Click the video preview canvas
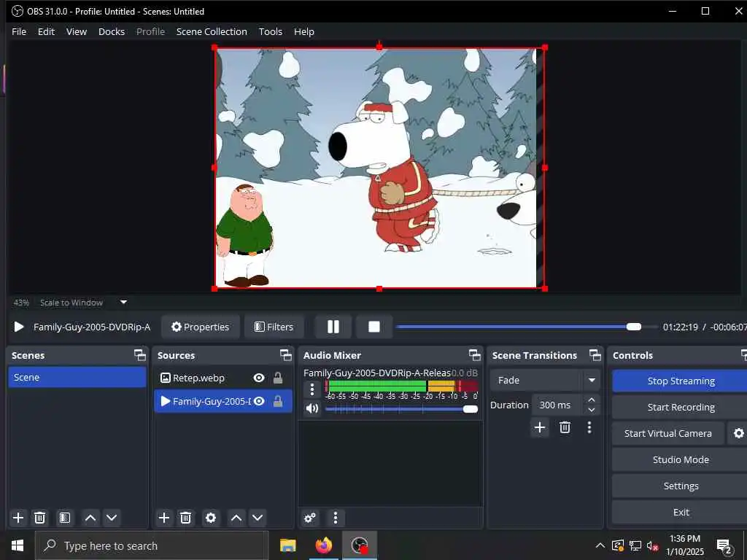Viewport: 747px width, 560px height. point(379,168)
